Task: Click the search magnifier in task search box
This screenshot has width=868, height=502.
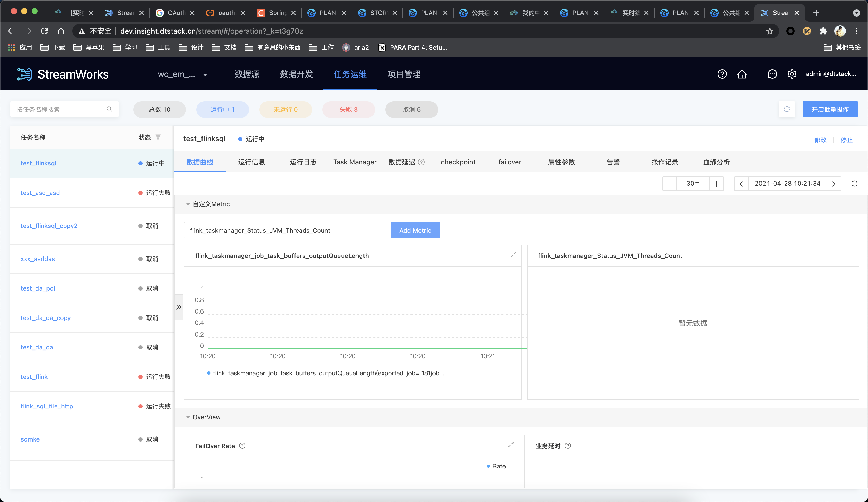Action: click(x=110, y=109)
